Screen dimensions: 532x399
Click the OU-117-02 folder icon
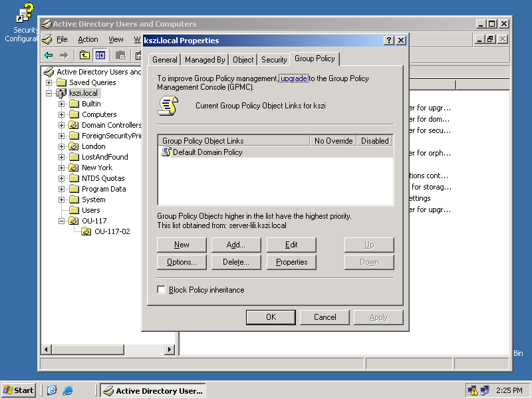86,231
